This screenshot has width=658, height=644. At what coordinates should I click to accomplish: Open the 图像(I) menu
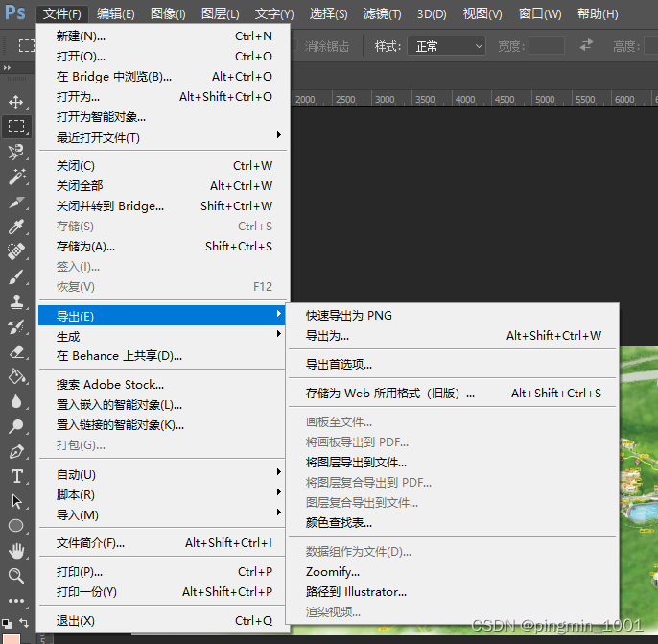click(168, 13)
